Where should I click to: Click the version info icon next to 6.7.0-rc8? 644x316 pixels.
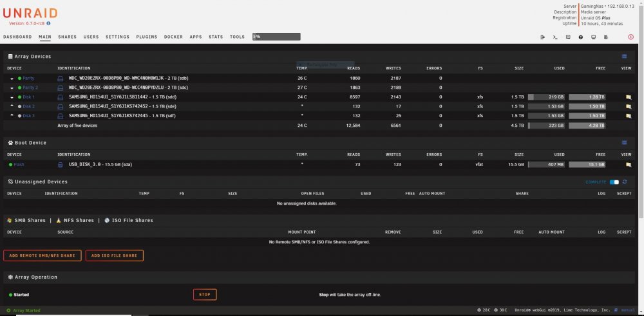48,23
